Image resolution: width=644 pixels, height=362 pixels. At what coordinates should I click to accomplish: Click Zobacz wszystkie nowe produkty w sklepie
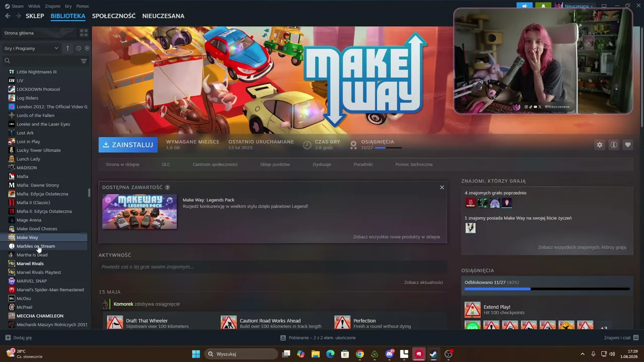396,237
